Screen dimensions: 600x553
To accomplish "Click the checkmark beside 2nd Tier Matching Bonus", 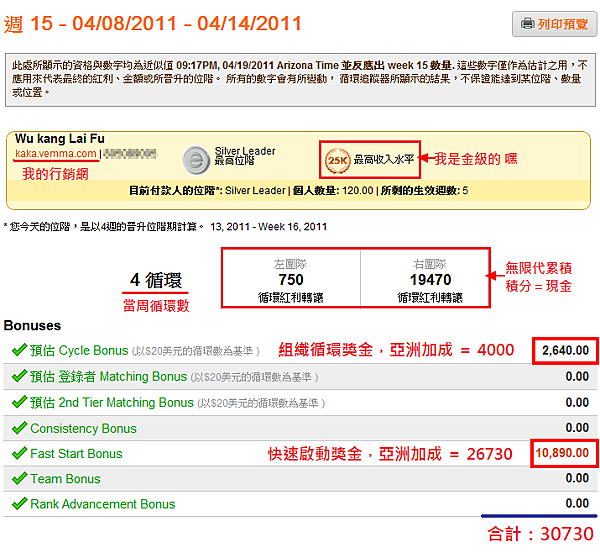I will click(x=19, y=402).
